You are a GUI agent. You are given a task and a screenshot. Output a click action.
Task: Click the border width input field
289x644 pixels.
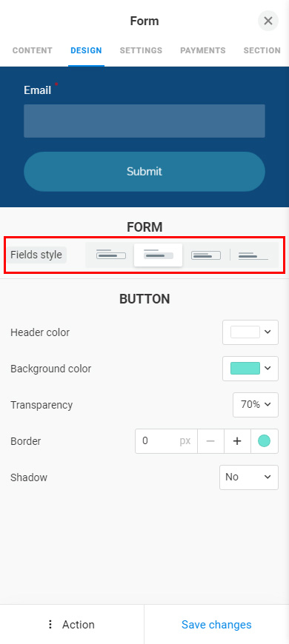pyautogui.click(x=167, y=441)
